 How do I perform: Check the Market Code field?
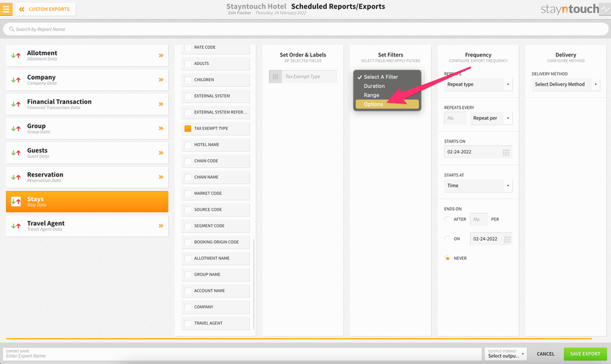tap(188, 193)
